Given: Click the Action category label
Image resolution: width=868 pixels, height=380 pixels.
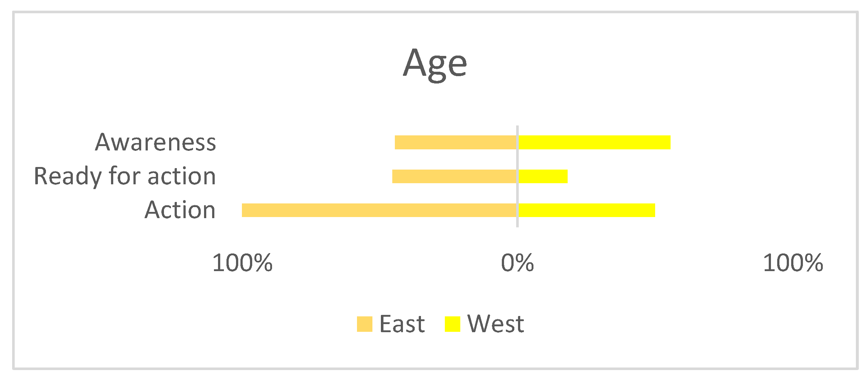Looking at the screenshot, I should [x=180, y=210].
